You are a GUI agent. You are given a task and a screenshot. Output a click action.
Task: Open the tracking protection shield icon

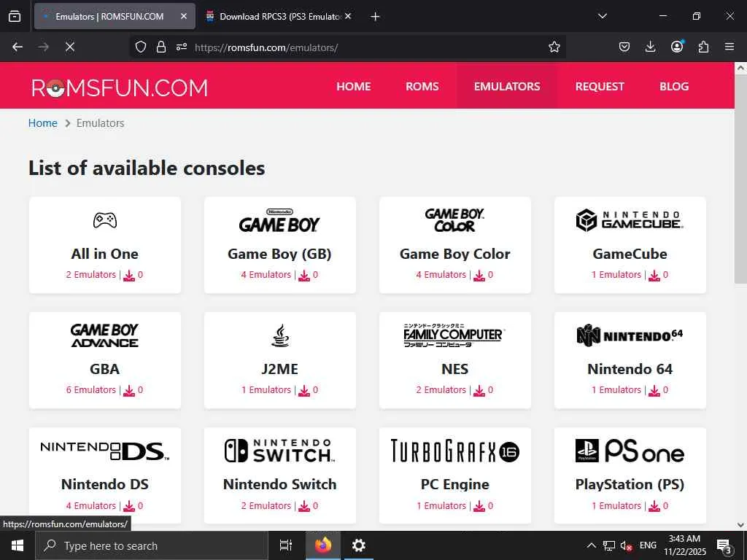pos(141,47)
